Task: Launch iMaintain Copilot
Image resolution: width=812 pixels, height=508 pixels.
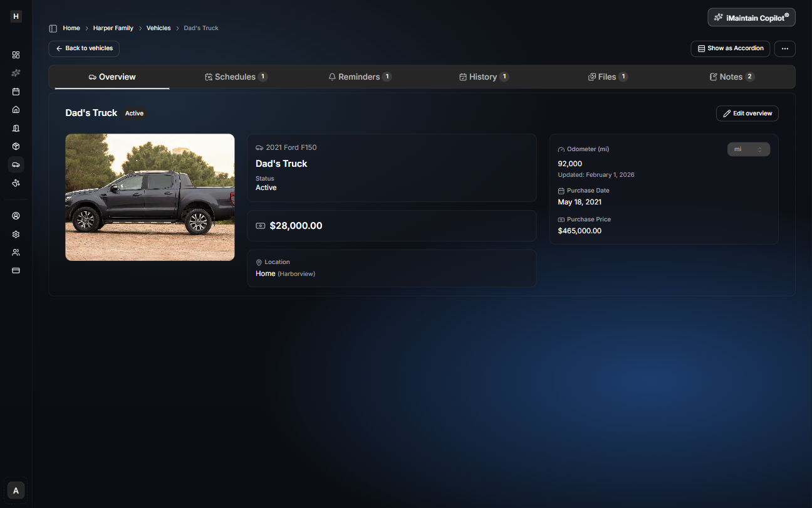Action: tap(751, 17)
